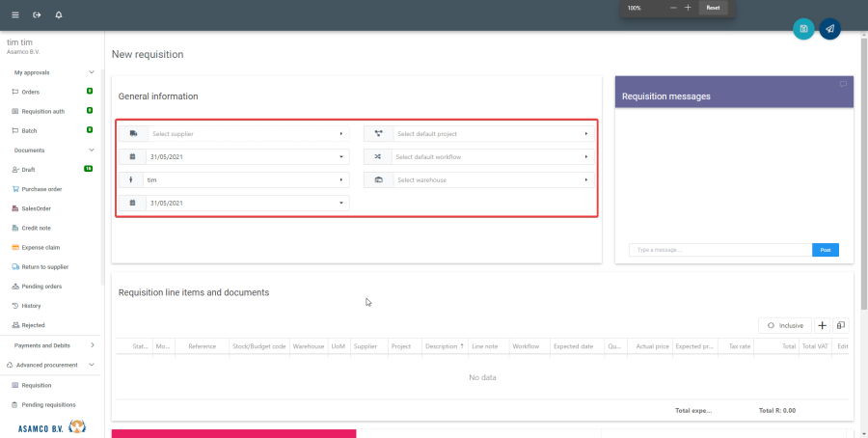Go to Expense claim documents
The height and width of the screenshot is (438, 868).
(x=41, y=247)
